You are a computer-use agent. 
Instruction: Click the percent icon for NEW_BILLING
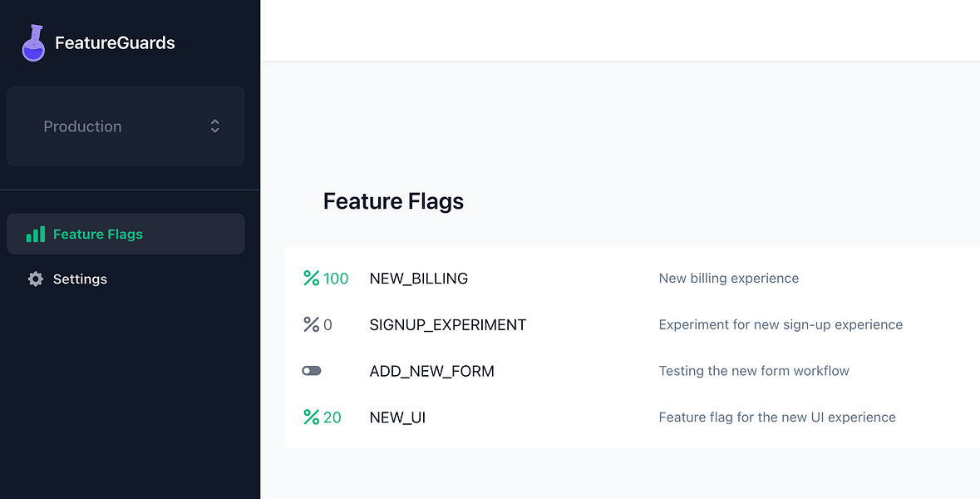click(311, 279)
